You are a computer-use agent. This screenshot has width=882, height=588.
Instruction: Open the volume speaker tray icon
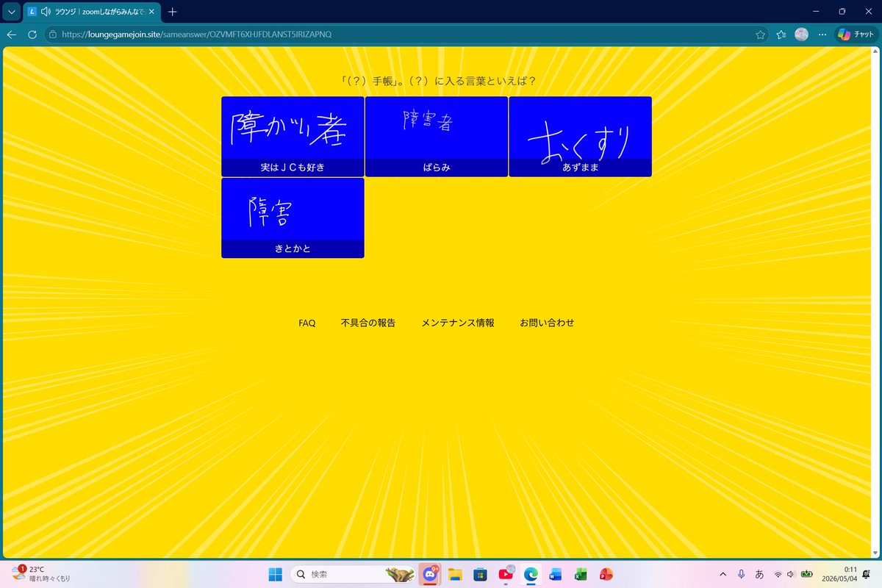pyautogui.click(x=791, y=574)
